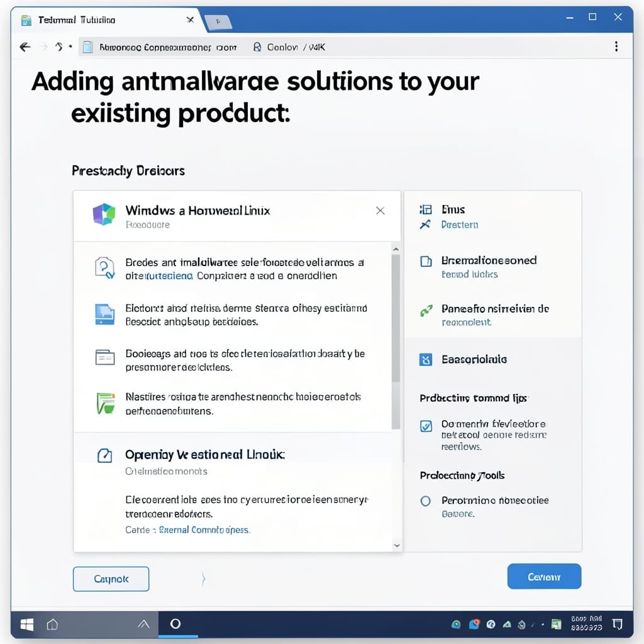Click the green document icon beside Nastiires

[105, 403]
